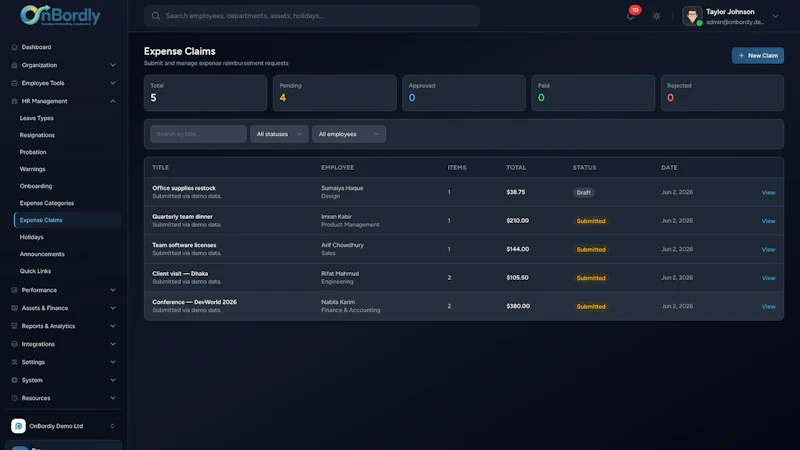Click the OnBordly Demo Ltd company icon

pos(18,426)
